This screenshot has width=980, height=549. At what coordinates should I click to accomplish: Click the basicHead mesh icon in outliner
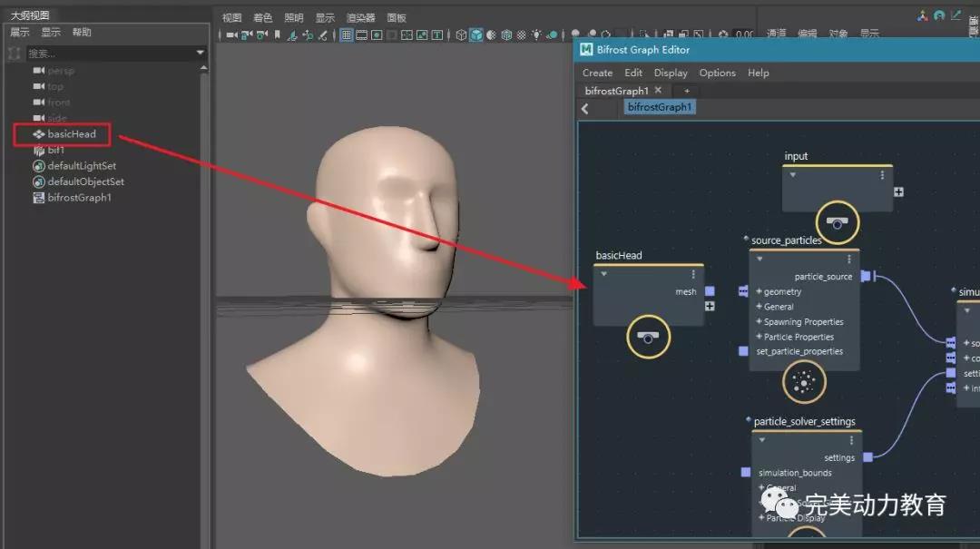click(39, 134)
